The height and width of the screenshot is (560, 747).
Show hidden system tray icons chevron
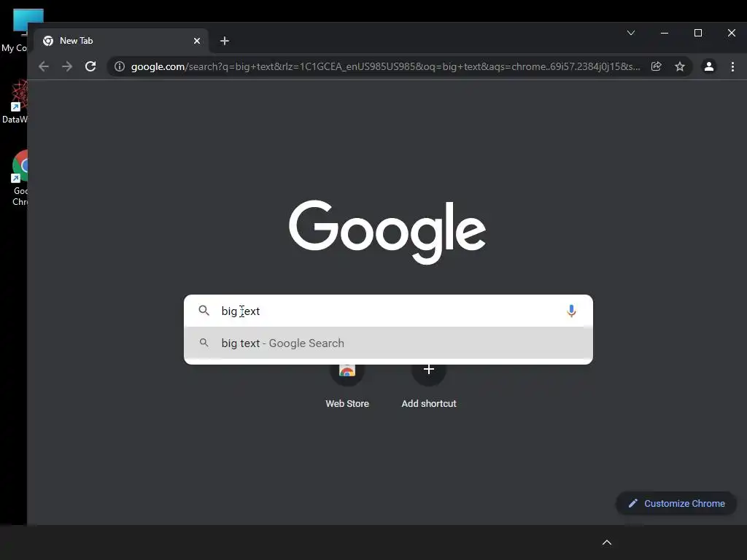(x=607, y=542)
